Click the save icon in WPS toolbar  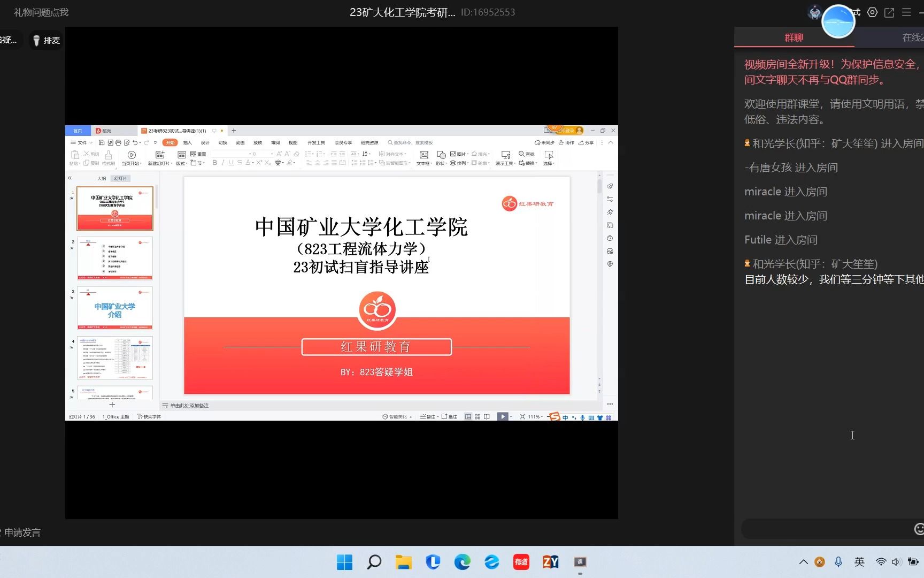coord(102,143)
